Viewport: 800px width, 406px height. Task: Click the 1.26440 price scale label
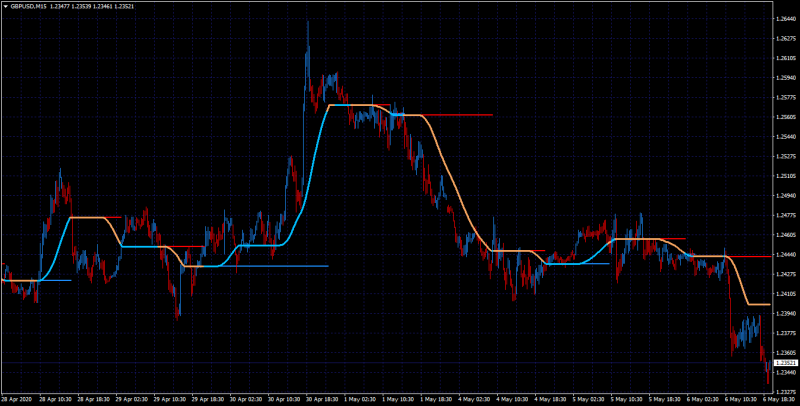pyautogui.click(x=786, y=19)
